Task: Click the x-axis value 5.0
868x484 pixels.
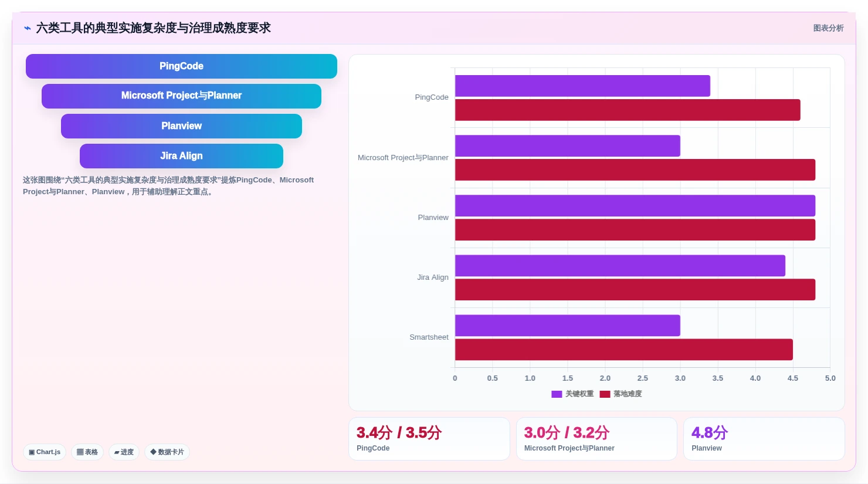Action: click(x=830, y=378)
